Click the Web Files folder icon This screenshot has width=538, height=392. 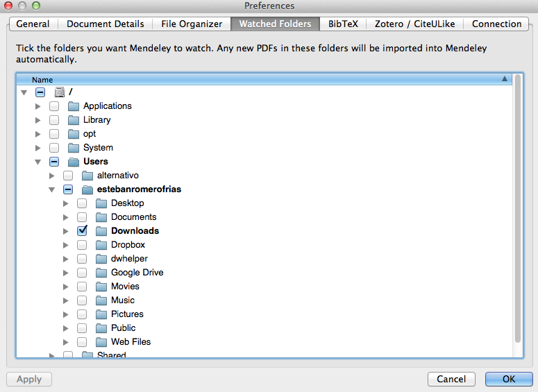pyautogui.click(x=101, y=342)
